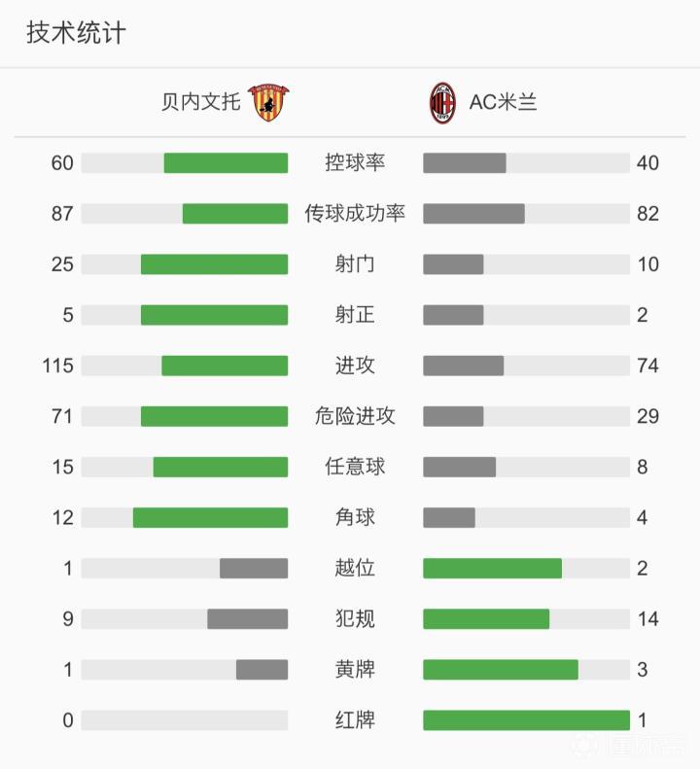The width and height of the screenshot is (700, 769).
Task: Click AC Milan's full green 红牌 bar
Action: click(x=526, y=720)
